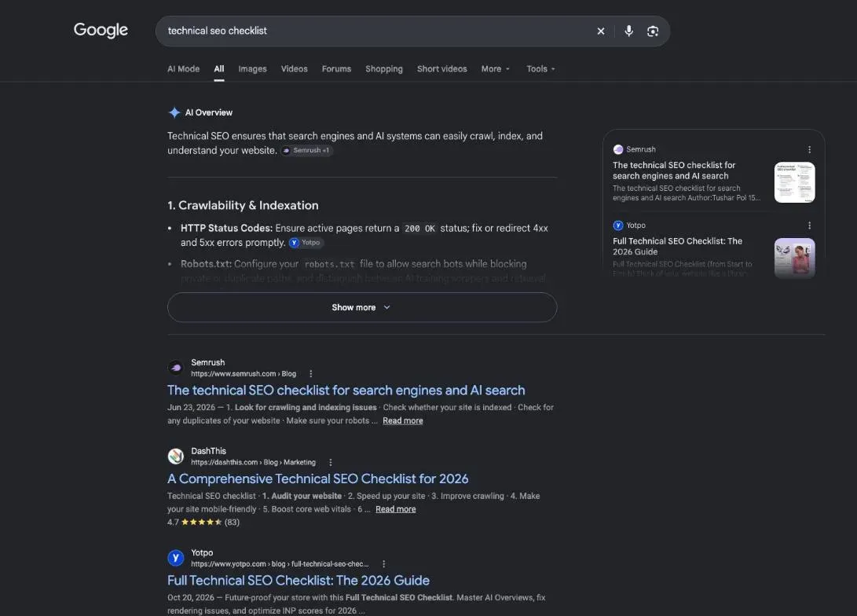Open 'The technical SEO checklist for search engines' result

click(346, 390)
